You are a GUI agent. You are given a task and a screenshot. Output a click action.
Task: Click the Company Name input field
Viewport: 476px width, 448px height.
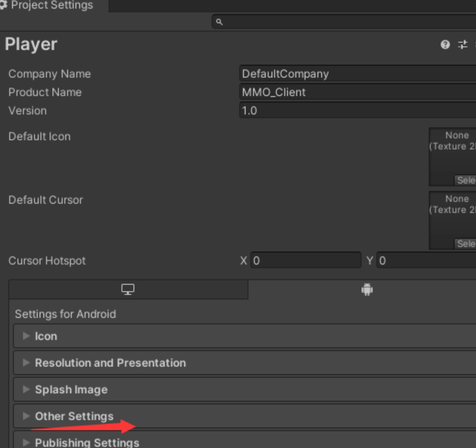pyautogui.click(x=358, y=74)
